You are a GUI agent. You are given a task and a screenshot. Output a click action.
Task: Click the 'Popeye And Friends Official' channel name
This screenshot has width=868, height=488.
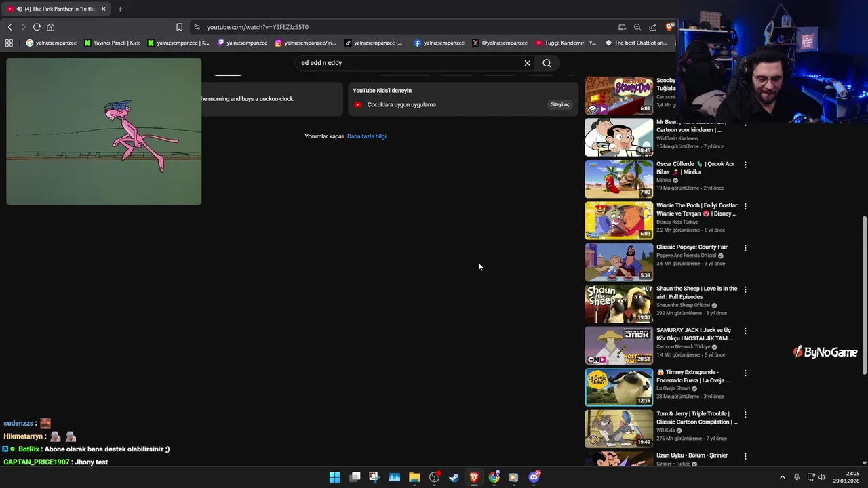[x=686, y=256]
